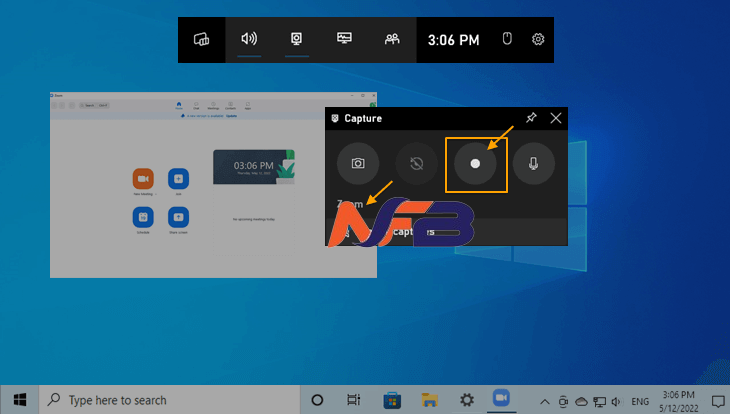Toggle the Capture widget in Game Bar

pos(297,40)
